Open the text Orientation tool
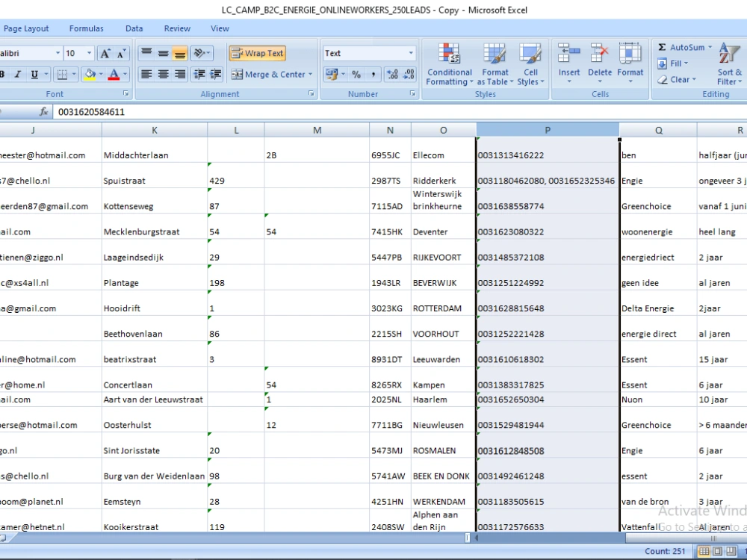Screen dimensions: 747x560 point(201,53)
